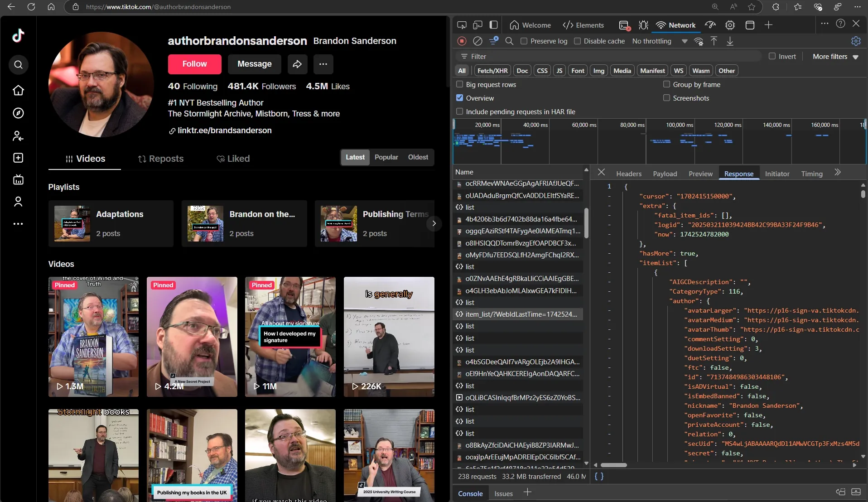Switch to the Headers tab
Screen dimensions: 868x502
[x=628, y=174]
